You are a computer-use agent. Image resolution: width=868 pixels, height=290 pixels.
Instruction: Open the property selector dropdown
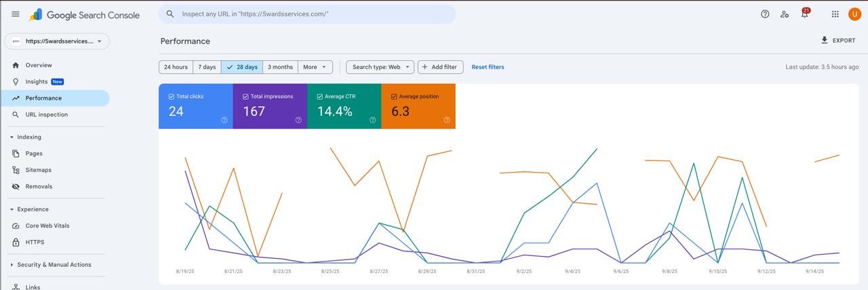click(57, 41)
